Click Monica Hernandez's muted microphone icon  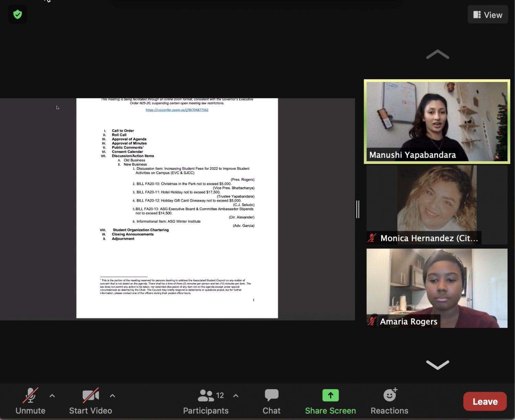coord(372,238)
